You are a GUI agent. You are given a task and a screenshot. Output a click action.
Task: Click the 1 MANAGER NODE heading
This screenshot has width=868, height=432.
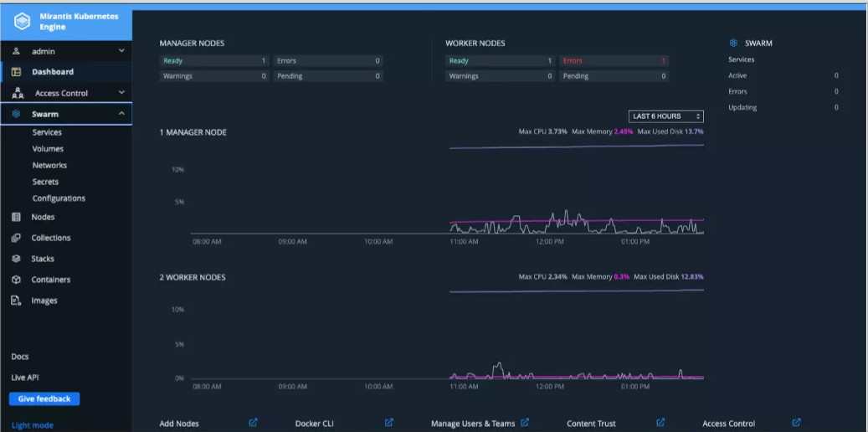click(x=193, y=132)
